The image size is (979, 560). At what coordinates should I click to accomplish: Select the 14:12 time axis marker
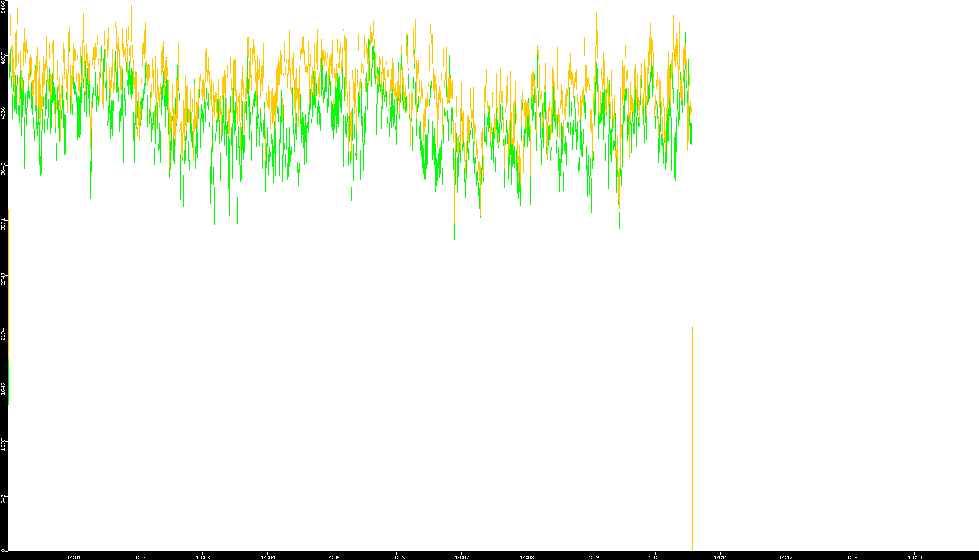(x=785, y=557)
